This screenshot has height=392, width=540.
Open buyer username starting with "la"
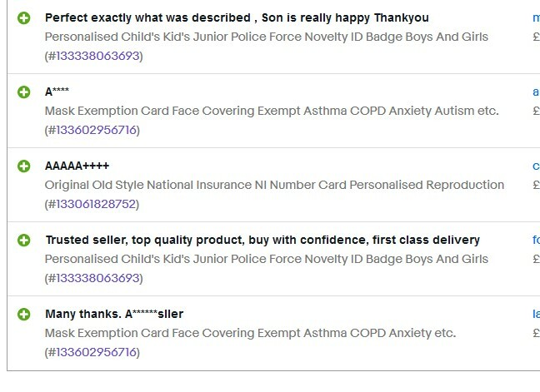click(536, 314)
